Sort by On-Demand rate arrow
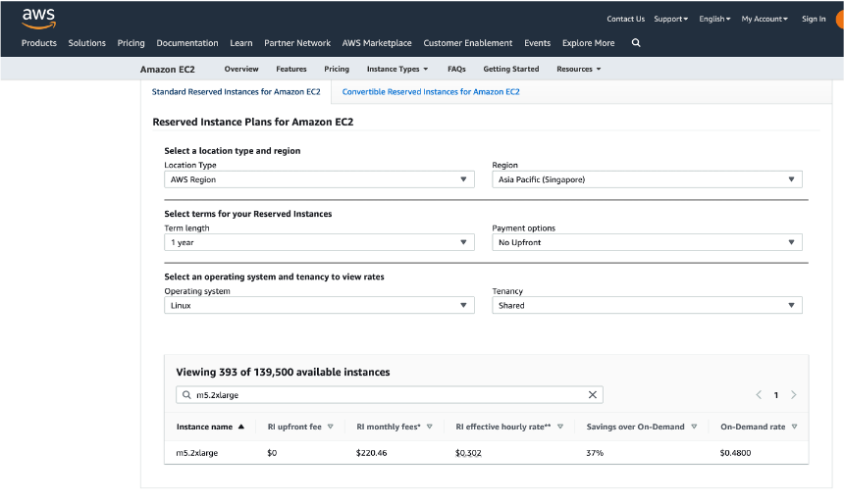Viewport: 844px width, 504px height. click(x=795, y=427)
